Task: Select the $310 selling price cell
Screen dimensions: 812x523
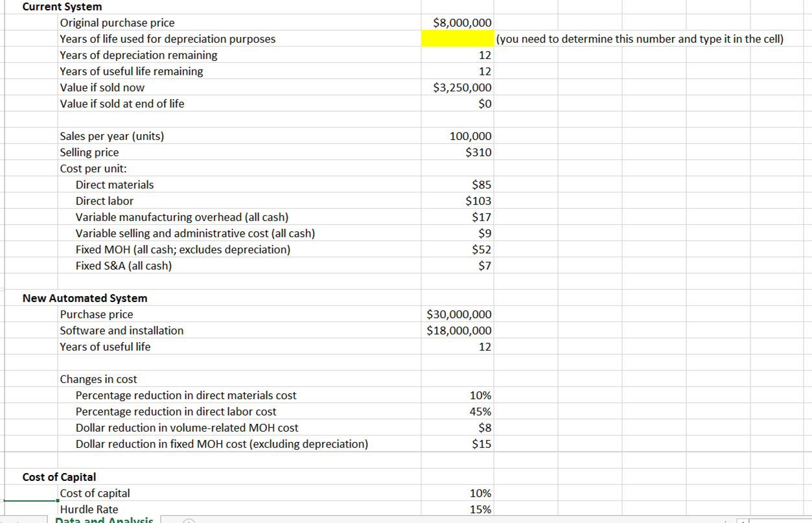Action: coord(457,152)
